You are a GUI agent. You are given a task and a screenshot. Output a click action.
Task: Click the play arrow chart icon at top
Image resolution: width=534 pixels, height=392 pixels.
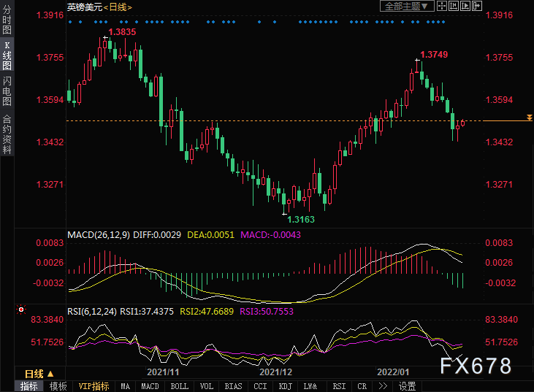tap(466, 7)
